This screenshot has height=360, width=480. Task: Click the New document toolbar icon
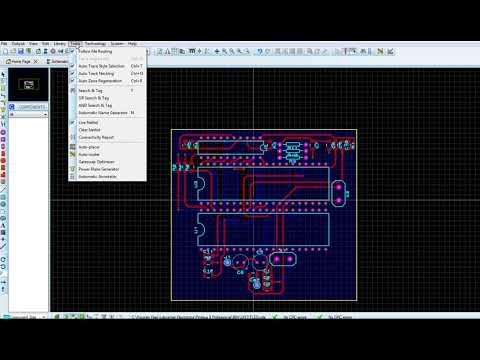(5, 52)
